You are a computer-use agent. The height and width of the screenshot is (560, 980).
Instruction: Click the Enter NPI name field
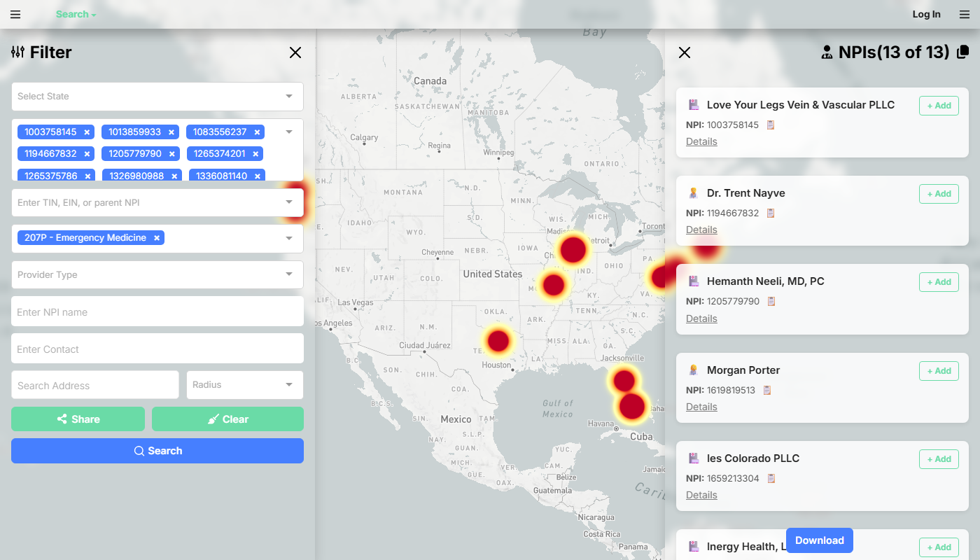[157, 311]
